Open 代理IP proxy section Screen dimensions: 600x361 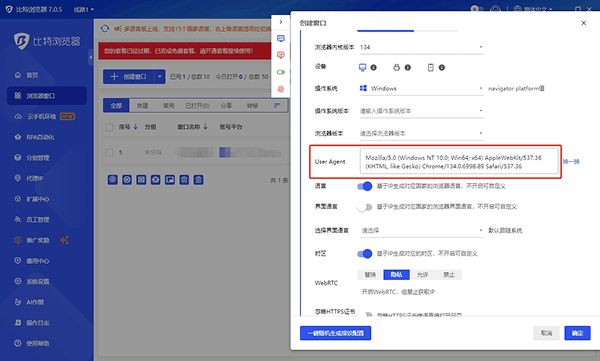[29, 178]
